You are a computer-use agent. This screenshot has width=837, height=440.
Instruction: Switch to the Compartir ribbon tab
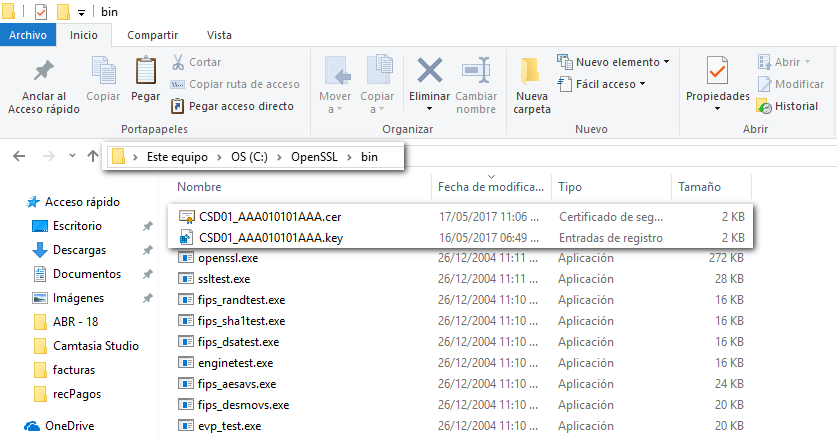coord(153,35)
